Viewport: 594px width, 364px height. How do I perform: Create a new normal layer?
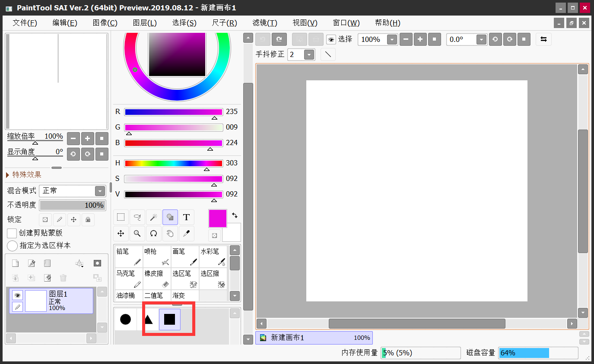coord(15,263)
